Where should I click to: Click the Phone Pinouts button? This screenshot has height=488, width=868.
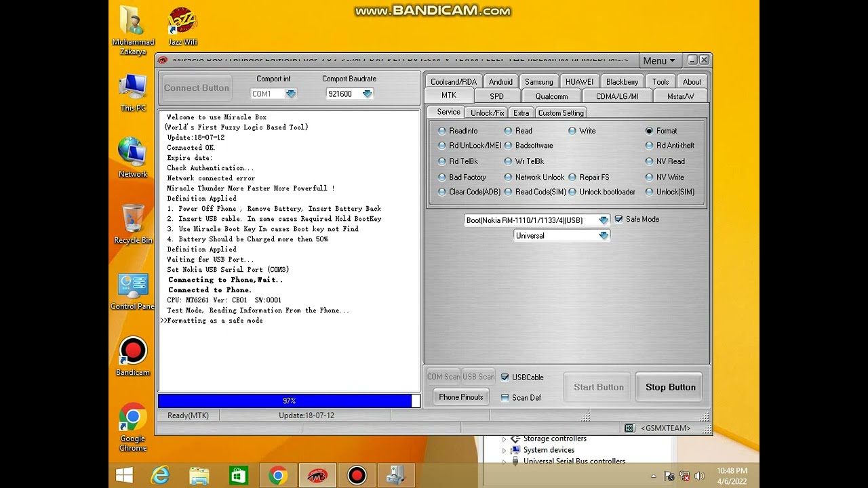point(461,397)
